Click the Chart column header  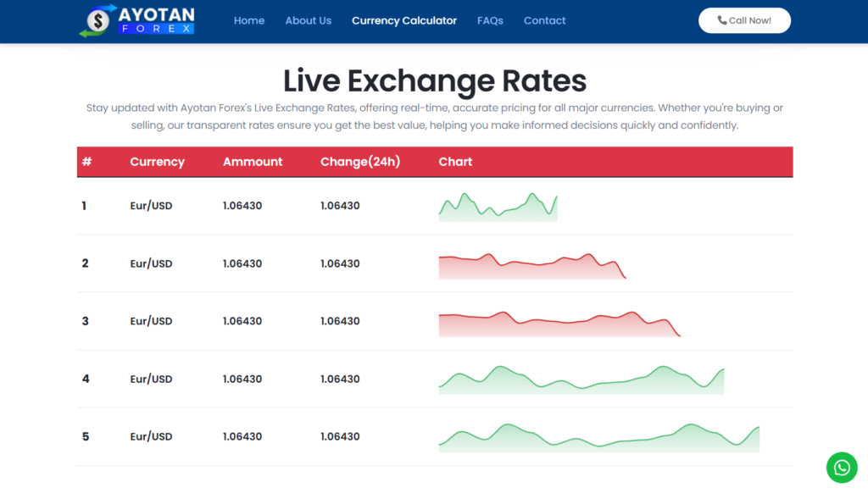click(x=455, y=162)
